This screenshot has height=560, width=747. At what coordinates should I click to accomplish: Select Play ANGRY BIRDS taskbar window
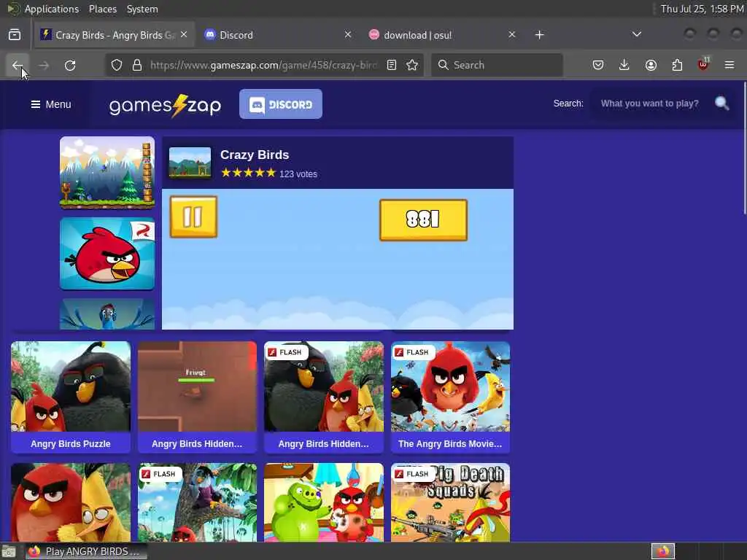[x=86, y=551]
